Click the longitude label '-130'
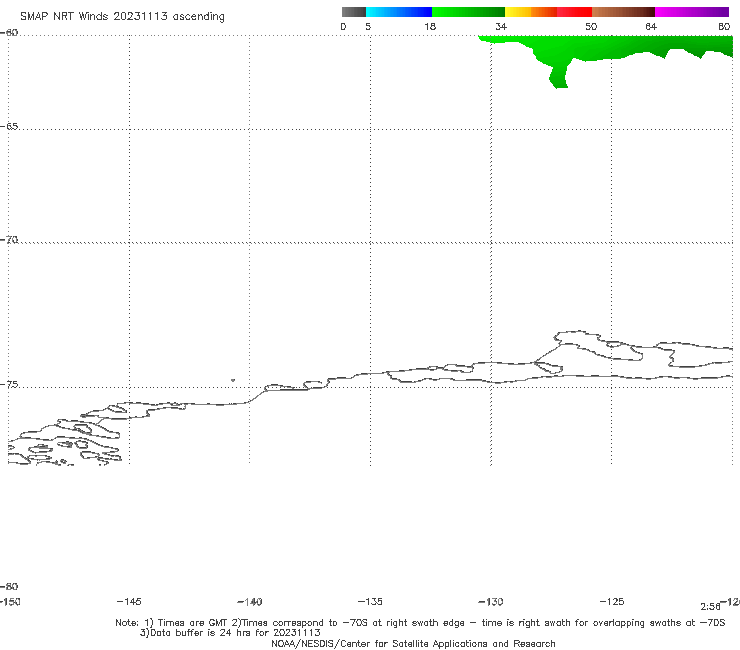 click(491, 601)
